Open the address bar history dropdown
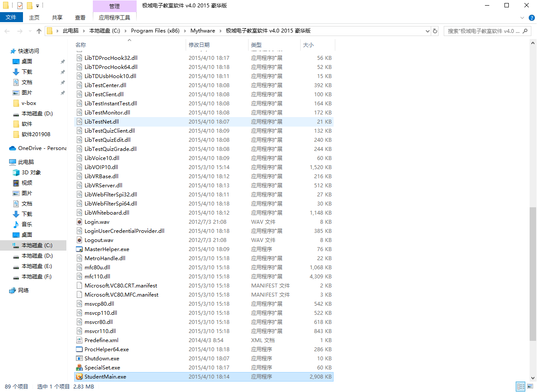 coord(427,31)
